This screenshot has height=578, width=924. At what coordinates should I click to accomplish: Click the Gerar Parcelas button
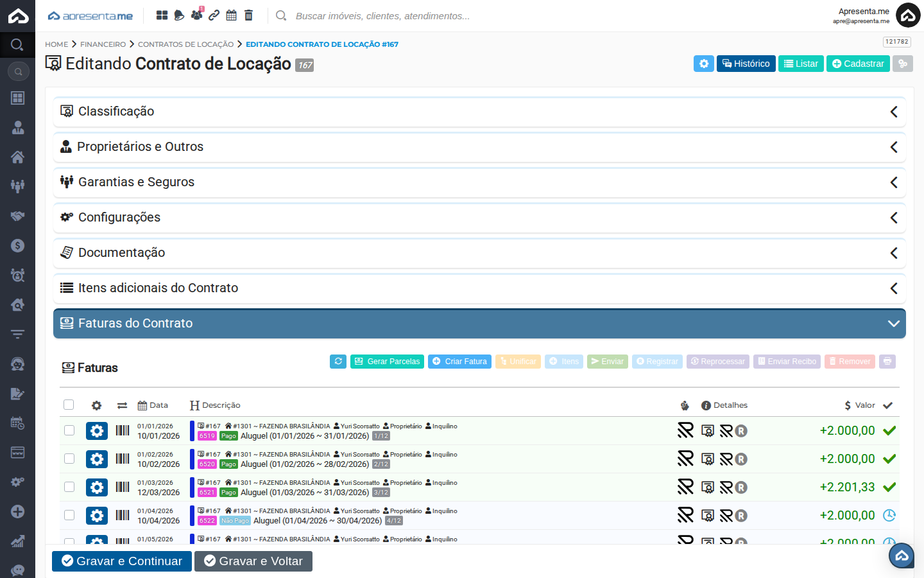click(x=387, y=362)
